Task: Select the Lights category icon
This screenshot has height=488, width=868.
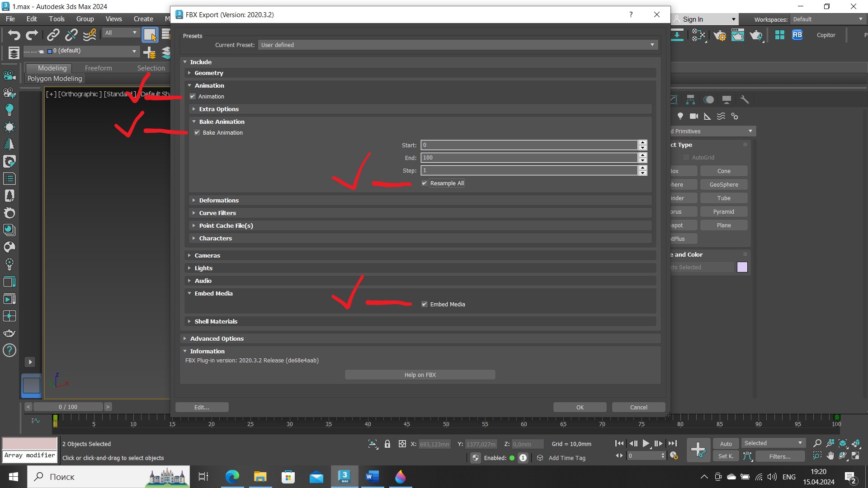Action: point(680,116)
